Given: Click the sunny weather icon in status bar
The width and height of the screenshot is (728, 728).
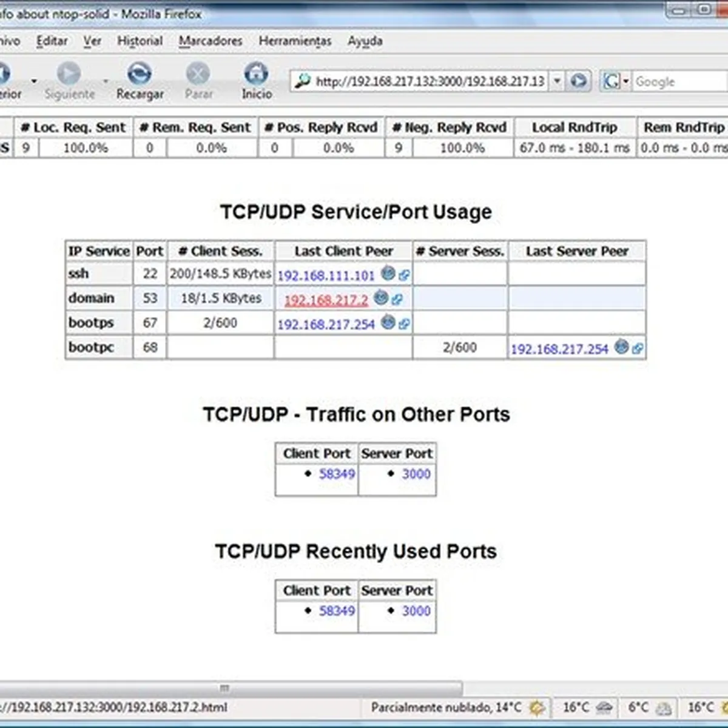Looking at the screenshot, I should click(x=537, y=707).
